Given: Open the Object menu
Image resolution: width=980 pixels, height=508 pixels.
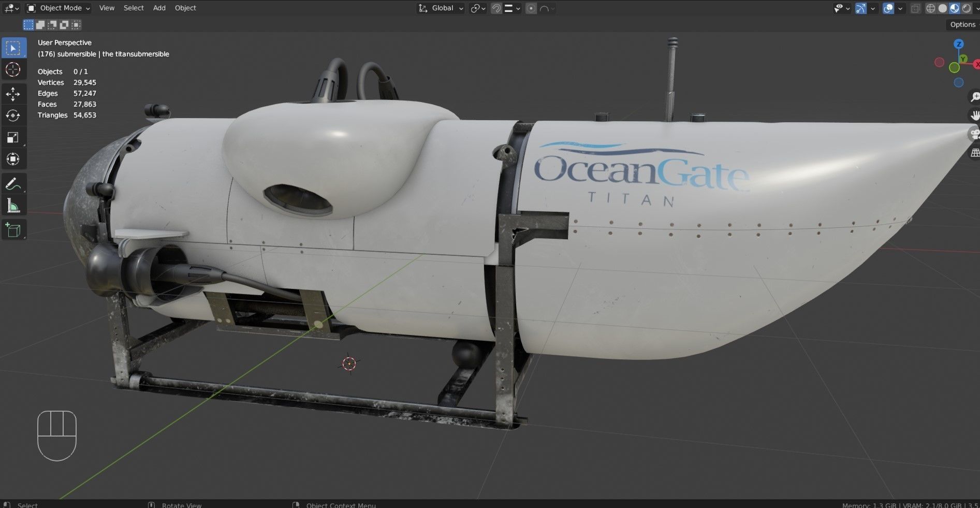Looking at the screenshot, I should pyautogui.click(x=185, y=8).
